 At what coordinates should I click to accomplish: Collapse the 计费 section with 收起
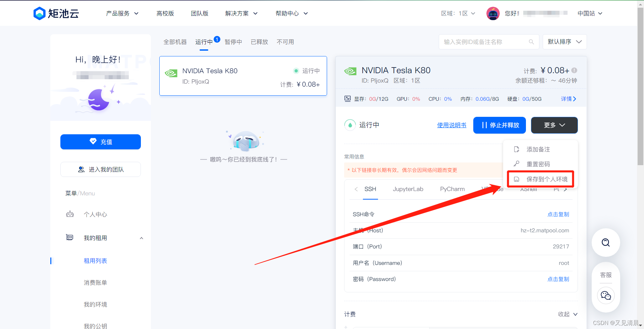(x=568, y=314)
